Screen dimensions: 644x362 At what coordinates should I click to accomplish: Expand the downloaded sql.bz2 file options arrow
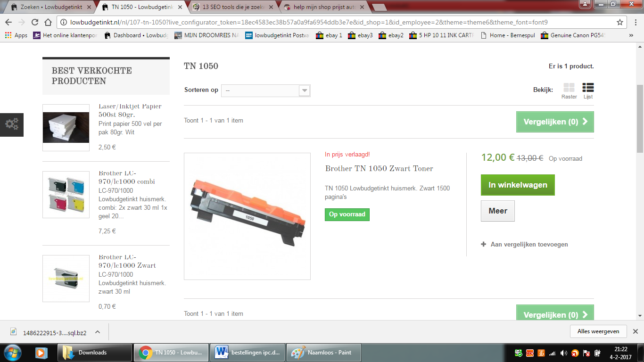[98, 332]
